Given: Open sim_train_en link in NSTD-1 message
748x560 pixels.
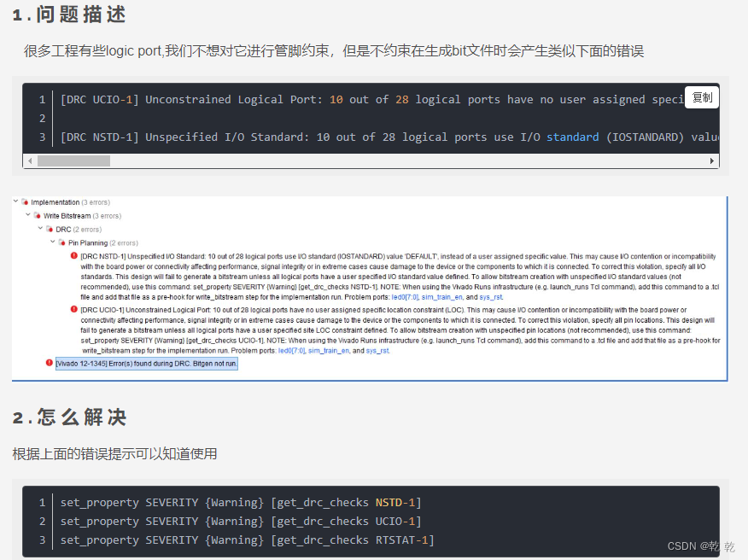Looking at the screenshot, I should pyautogui.click(x=442, y=297).
